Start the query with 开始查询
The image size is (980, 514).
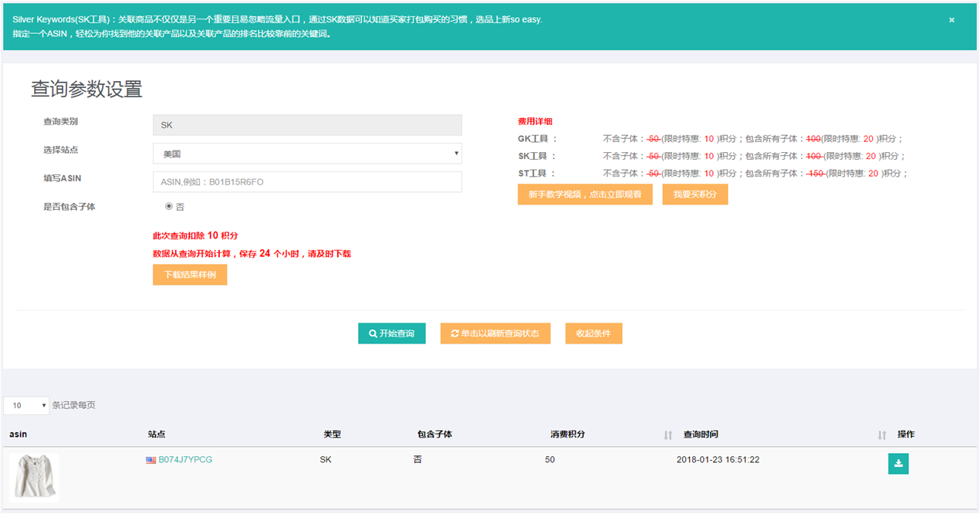391,333
